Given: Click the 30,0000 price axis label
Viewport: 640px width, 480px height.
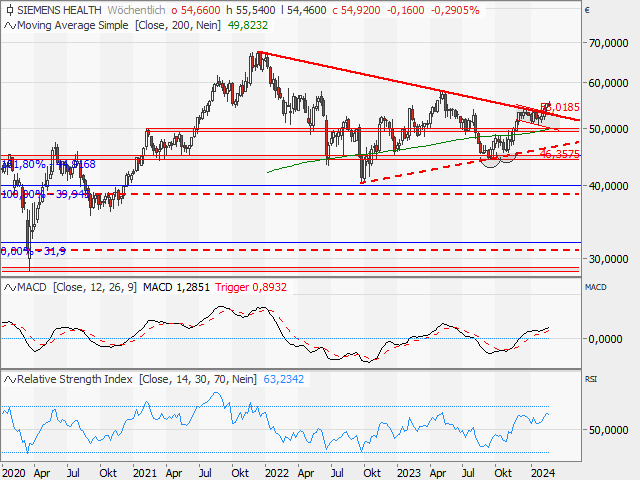Looking at the screenshot, I should [x=608, y=259].
